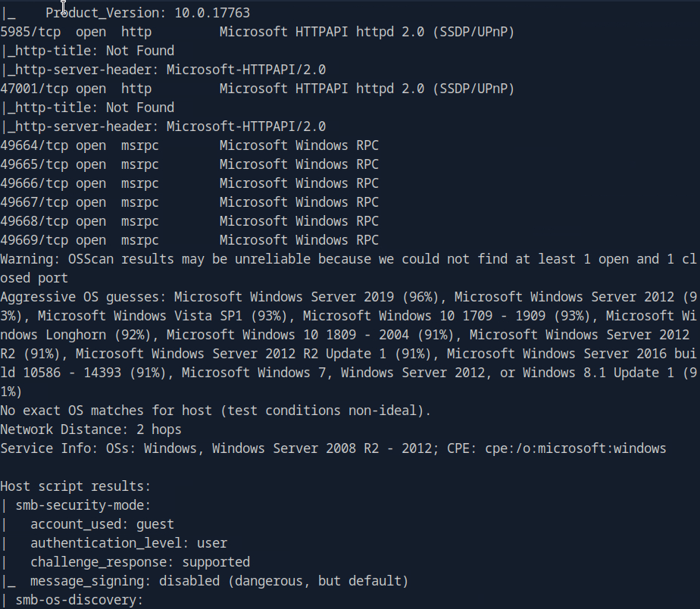Click the 49668/tcp msrpc entry
700x609 pixels.
tap(189, 221)
